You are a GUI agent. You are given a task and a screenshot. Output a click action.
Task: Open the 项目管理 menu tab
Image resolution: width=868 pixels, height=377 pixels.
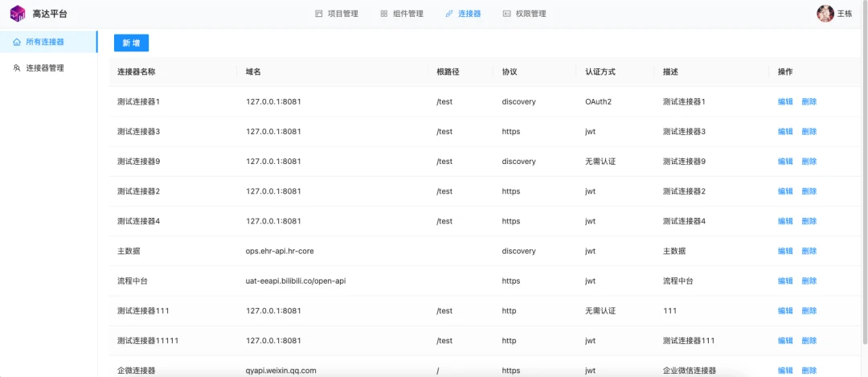coord(337,14)
